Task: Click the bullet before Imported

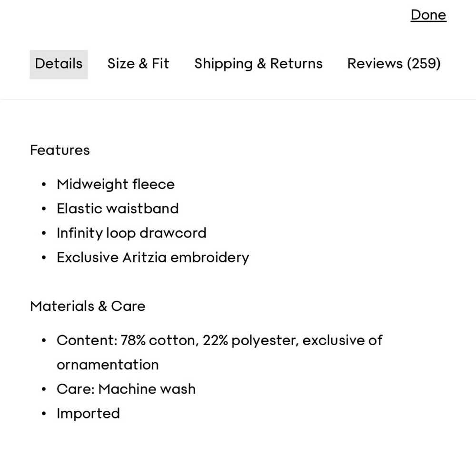Action: click(44, 414)
